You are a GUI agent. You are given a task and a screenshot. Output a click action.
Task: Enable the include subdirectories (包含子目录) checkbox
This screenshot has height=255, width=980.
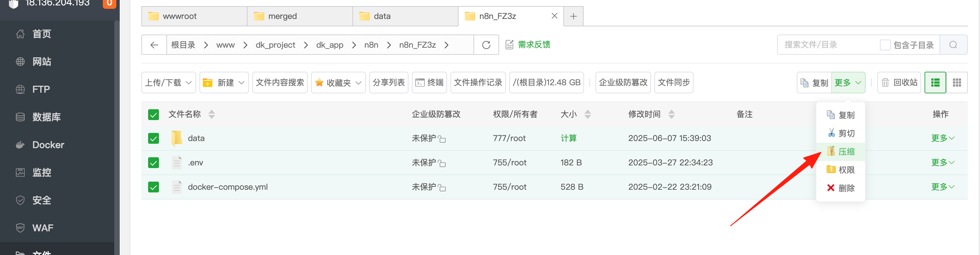coord(885,45)
